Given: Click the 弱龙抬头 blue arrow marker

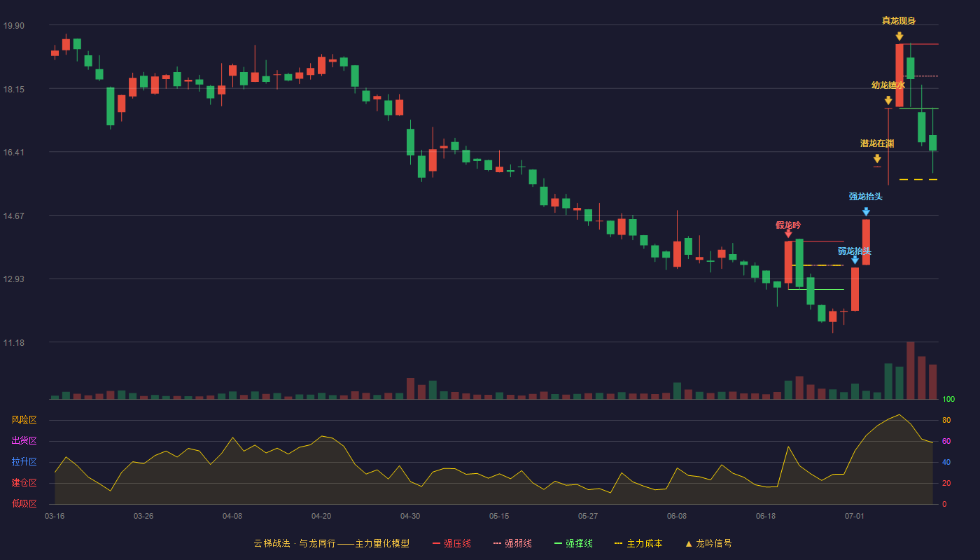Looking at the screenshot, I should tap(855, 260).
